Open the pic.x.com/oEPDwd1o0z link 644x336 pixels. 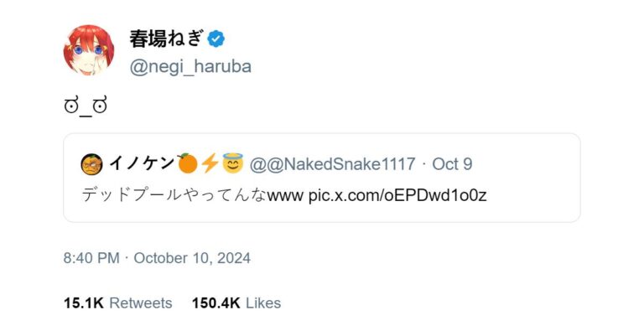pos(397,195)
